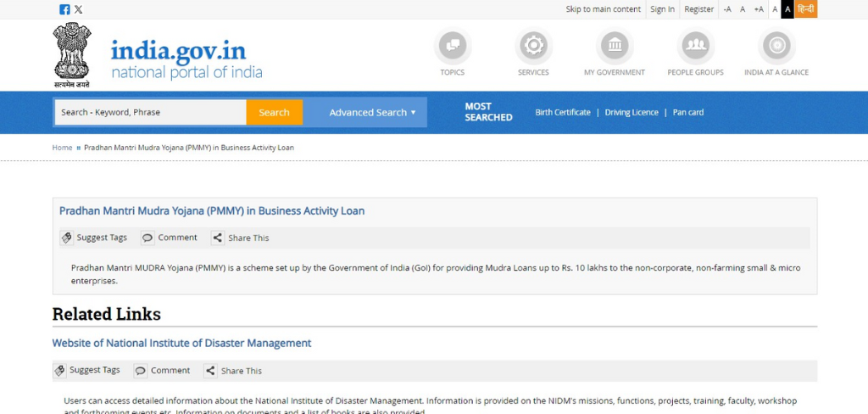Image resolution: width=868 pixels, height=414 pixels.
Task: Decrease font size with -A
Action: [726, 9]
